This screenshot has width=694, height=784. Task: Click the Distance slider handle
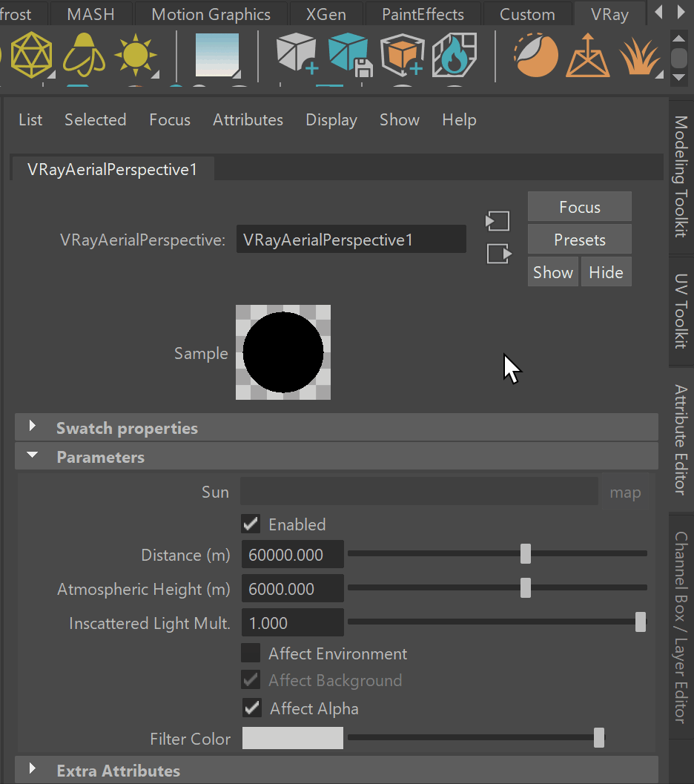(526, 553)
